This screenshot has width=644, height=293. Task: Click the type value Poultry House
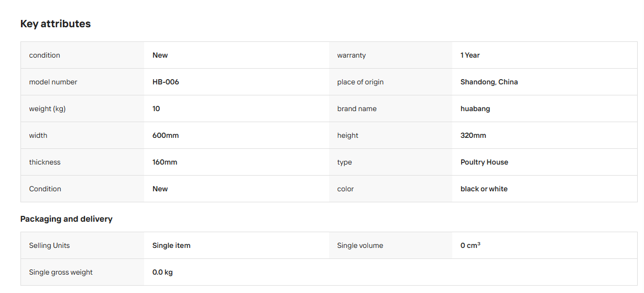click(x=484, y=162)
